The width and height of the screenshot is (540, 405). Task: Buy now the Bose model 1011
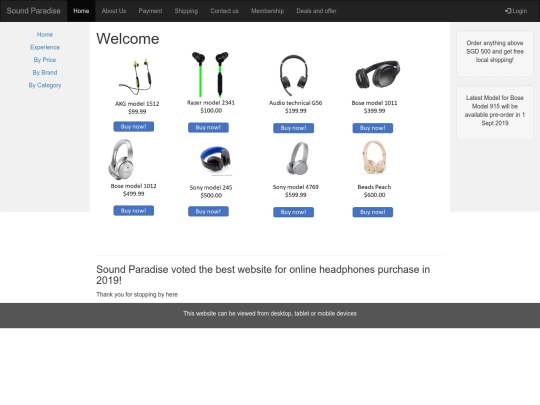[x=373, y=128]
